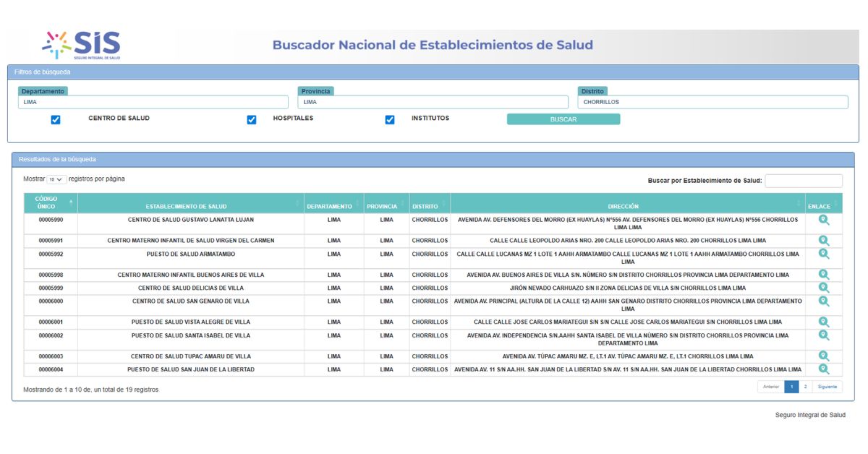Sort by Código Único column
The height and width of the screenshot is (454, 868).
tap(50, 203)
